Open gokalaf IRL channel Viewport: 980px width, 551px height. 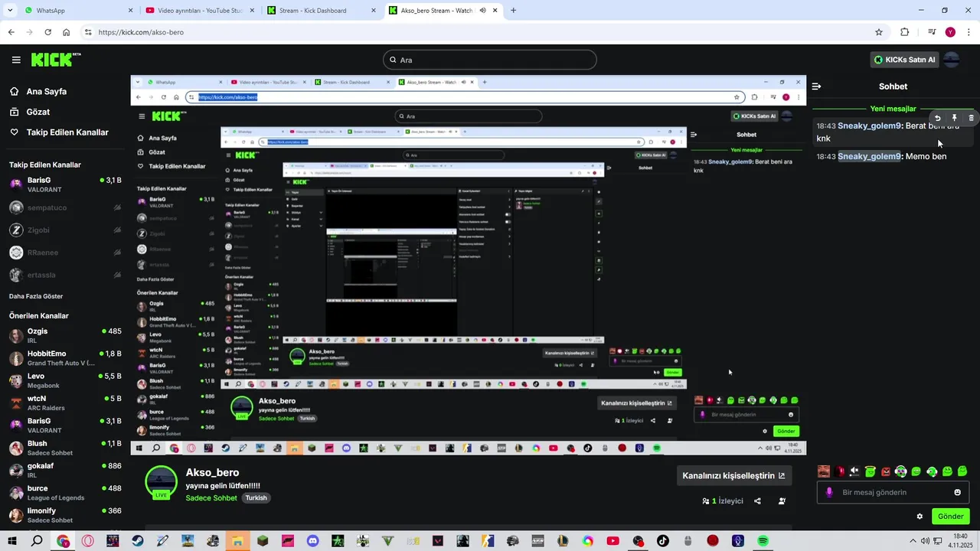point(65,471)
